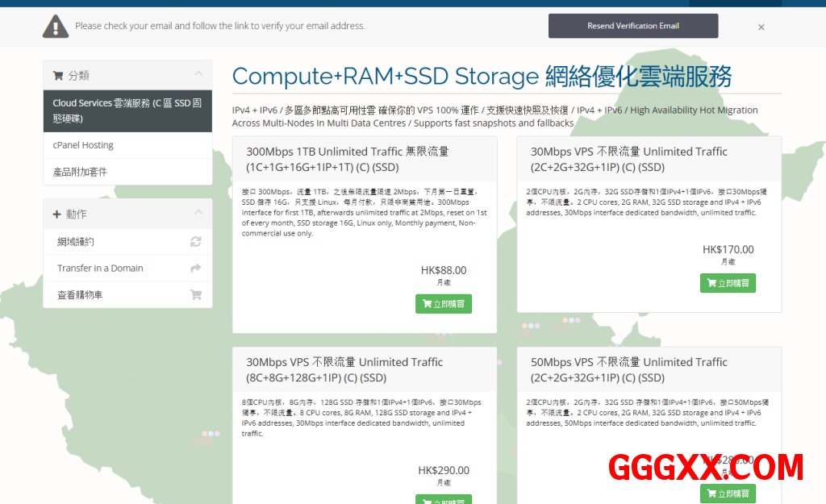The height and width of the screenshot is (504, 826).
Task: Buy the HK$170.00 30Mbps VPS plan
Action: pos(728,283)
